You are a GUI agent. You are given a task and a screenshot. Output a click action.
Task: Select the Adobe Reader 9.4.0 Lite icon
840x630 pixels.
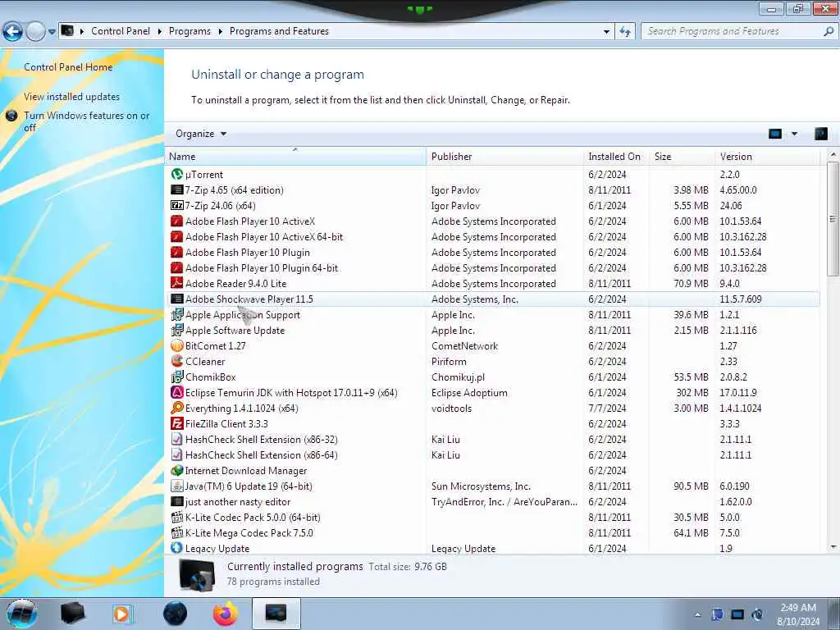(x=177, y=283)
